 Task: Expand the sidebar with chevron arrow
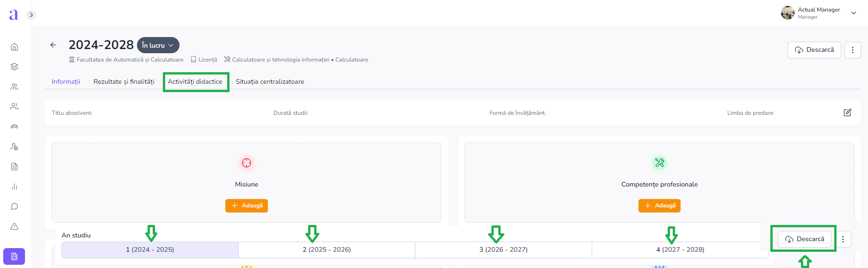31,15
